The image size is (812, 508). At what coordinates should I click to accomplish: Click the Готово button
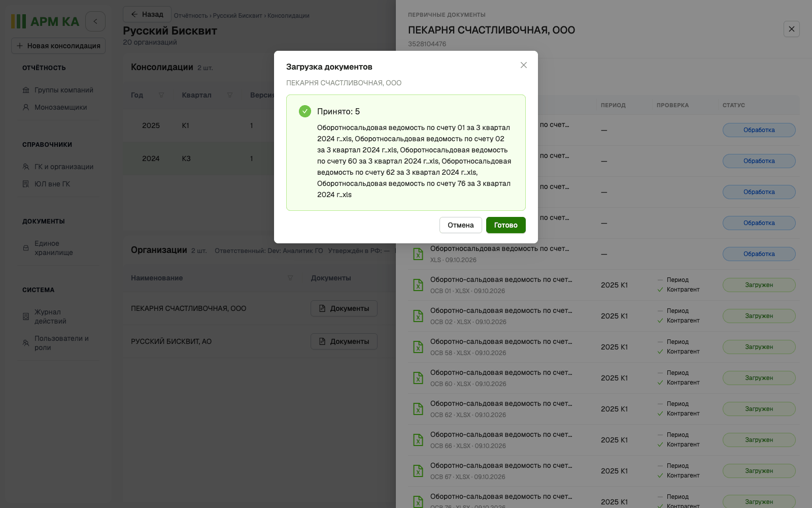506,225
